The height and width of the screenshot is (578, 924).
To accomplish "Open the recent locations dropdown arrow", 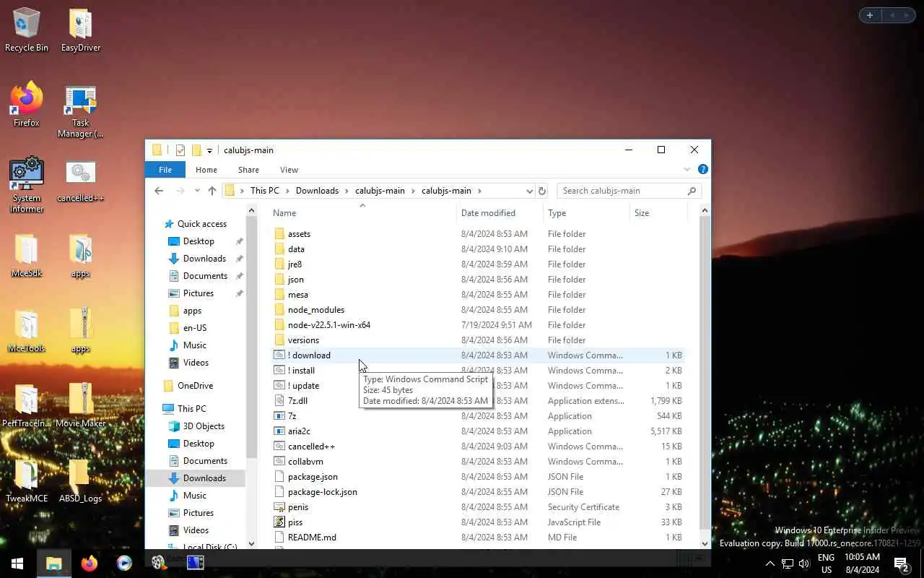I will click(196, 191).
